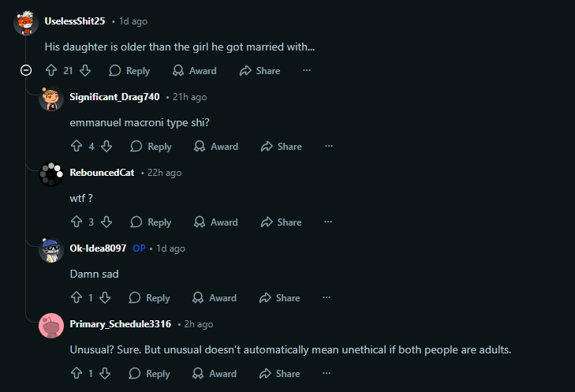Downvote ReboundedCat's 'wtf ?' comment
This screenshot has width=575, height=392.
(106, 222)
